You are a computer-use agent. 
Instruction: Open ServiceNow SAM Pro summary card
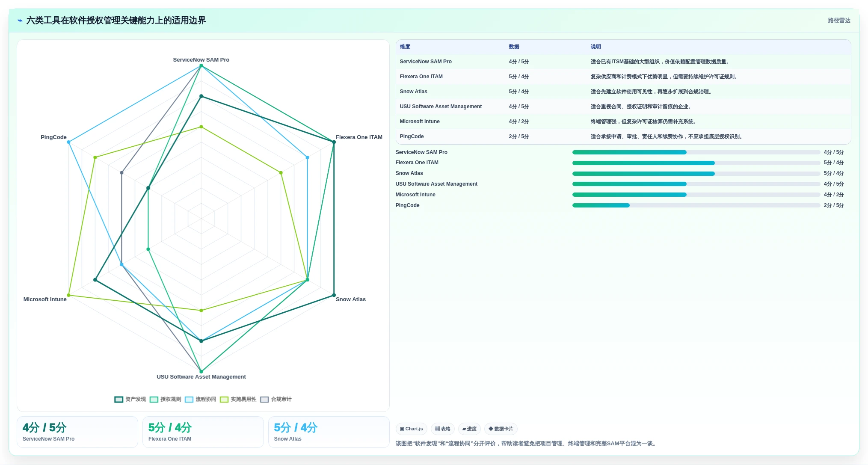tap(77, 432)
